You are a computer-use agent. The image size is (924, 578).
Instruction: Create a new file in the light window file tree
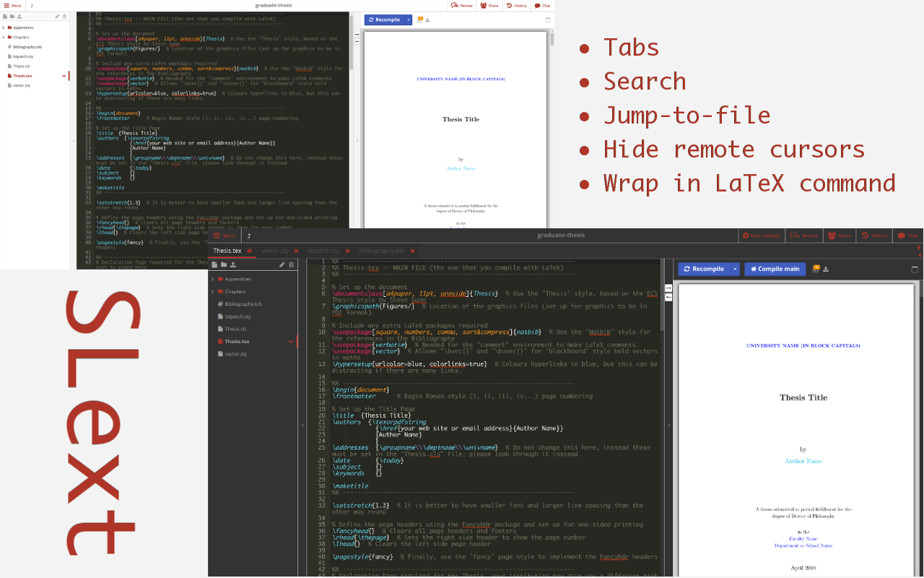tap(5, 16)
